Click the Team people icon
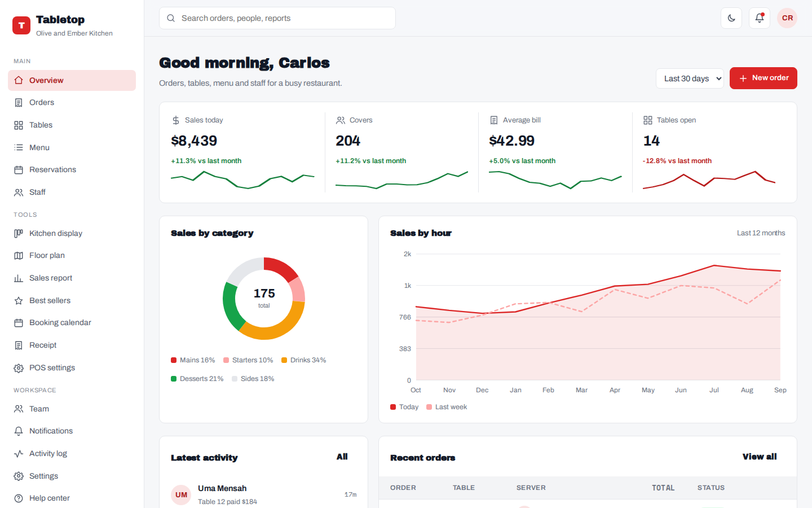 (x=19, y=409)
